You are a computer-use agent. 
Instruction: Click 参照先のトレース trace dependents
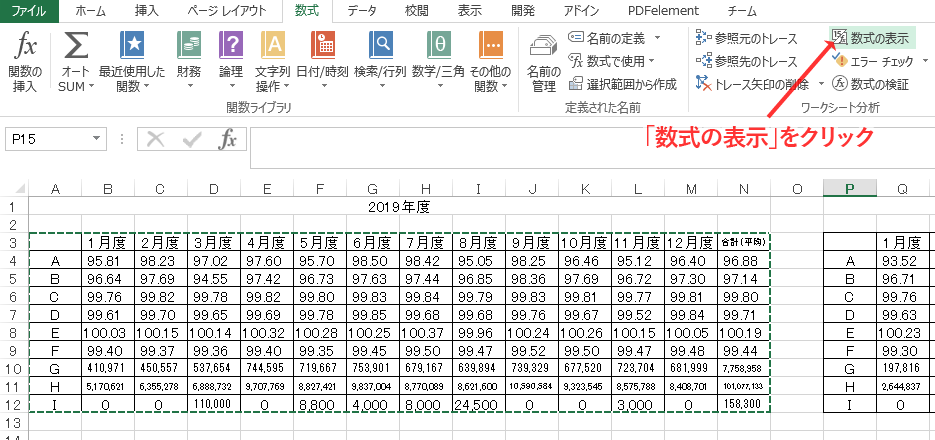[x=747, y=61]
